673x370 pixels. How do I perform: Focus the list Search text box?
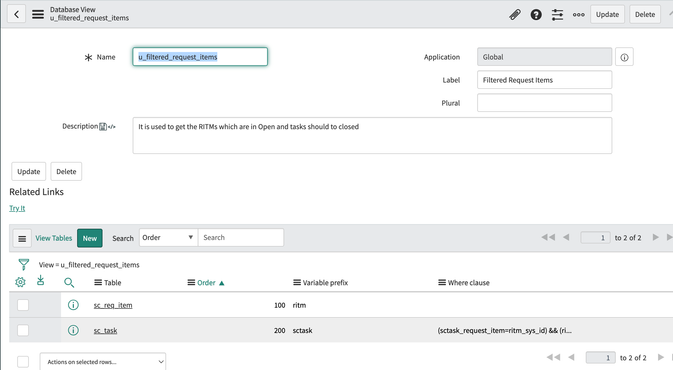(241, 237)
